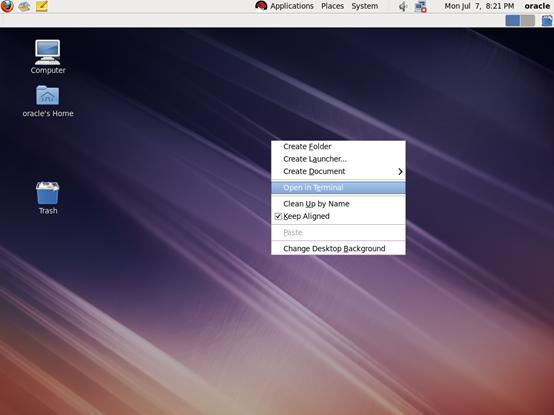Click the red hat Applications logo
Image resolution: width=554 pixels, height=415 pixels.
pos(261,6)
